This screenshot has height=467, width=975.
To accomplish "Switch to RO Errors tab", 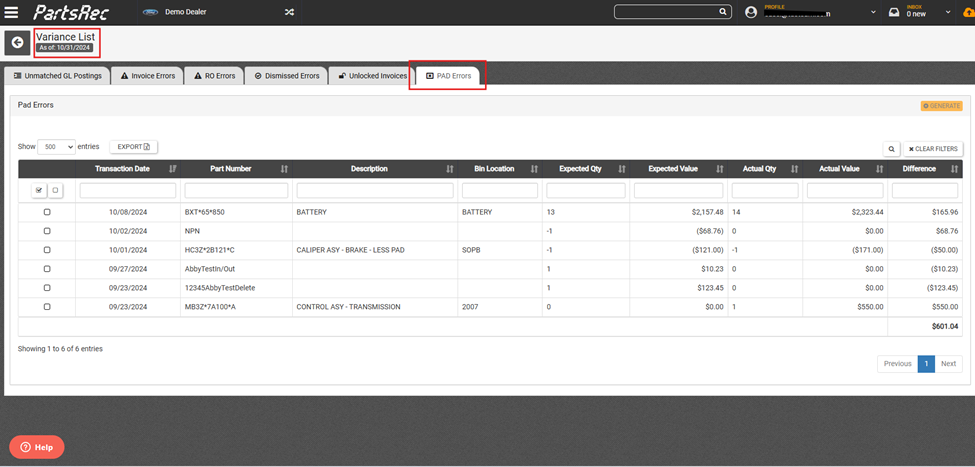I will pos(214,76).
